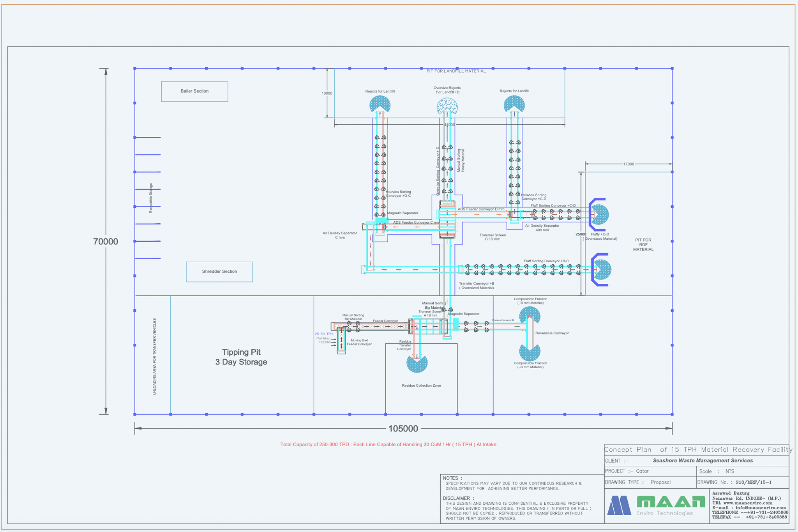The width and height of the screenshot is (798, 532).
Task: Click the Trommel Screen C / D mm label
Action: click(493, 237)
